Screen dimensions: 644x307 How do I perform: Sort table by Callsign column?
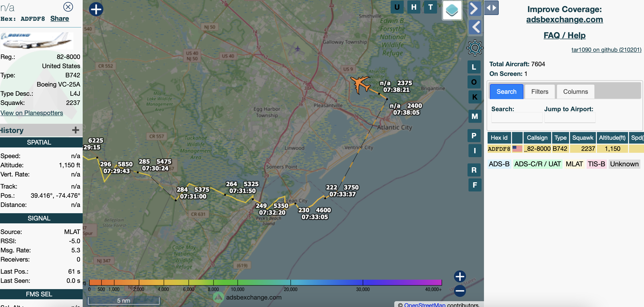pos(537,138)
